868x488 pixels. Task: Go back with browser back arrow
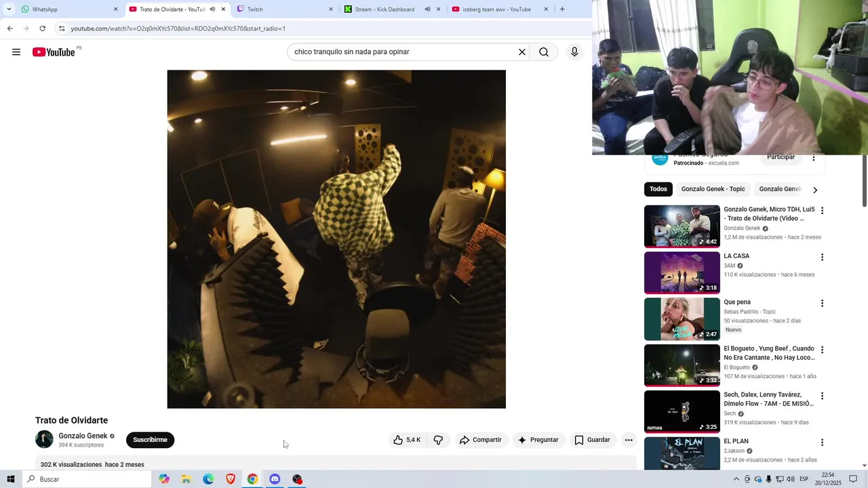tap(9, 28)
